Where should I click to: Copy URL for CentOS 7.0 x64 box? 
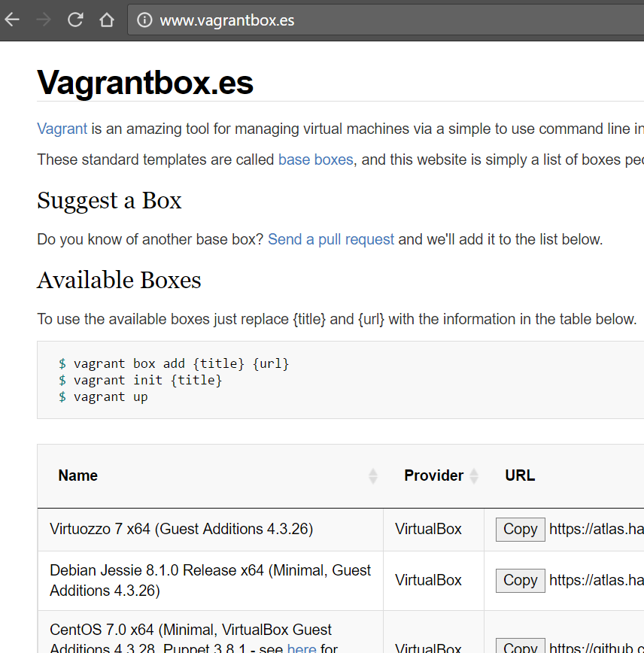pos(520,646)
